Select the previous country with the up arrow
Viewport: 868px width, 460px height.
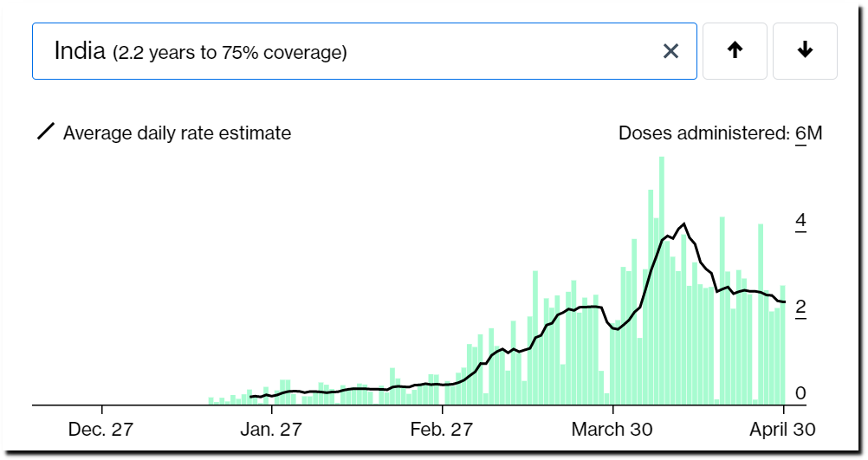tap(735, 51)
